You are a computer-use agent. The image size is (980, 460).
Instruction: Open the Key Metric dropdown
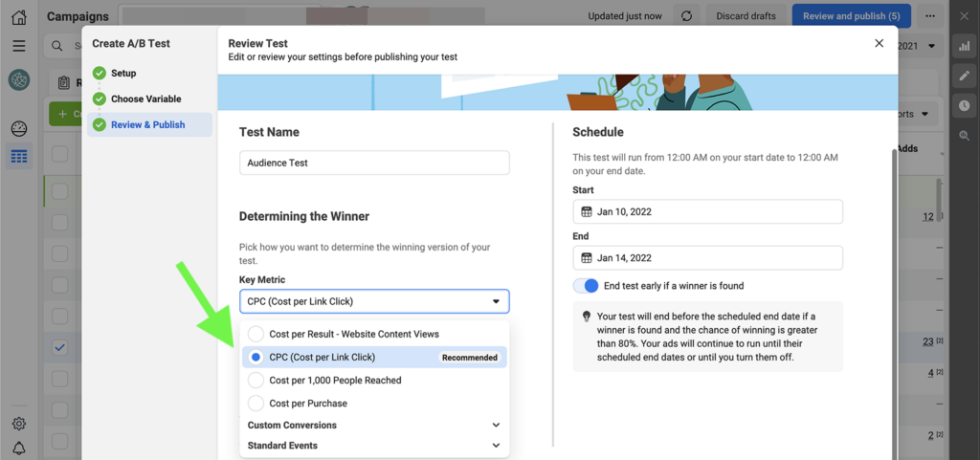click(374, 301)
